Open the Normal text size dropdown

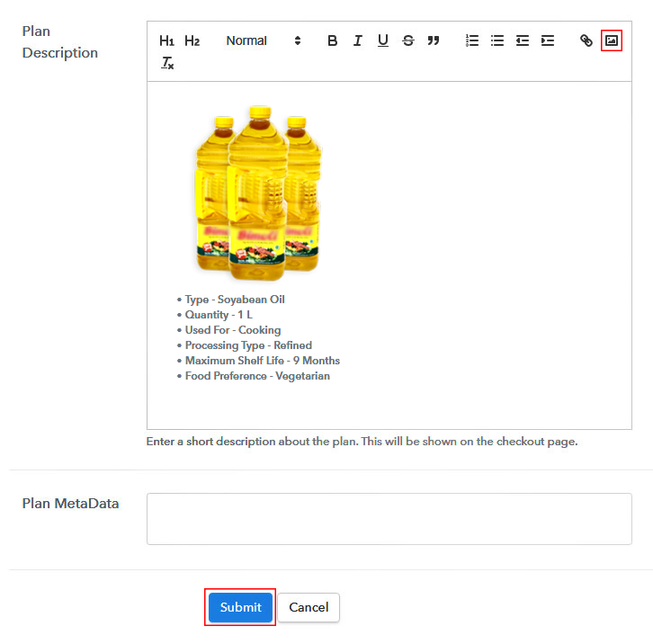(x=263, y=40)
